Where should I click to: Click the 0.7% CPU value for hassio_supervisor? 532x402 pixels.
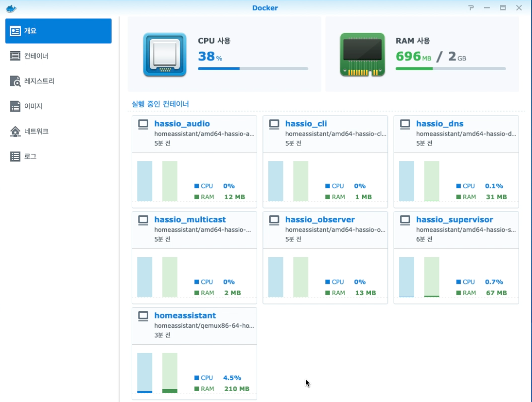point(494,282)
